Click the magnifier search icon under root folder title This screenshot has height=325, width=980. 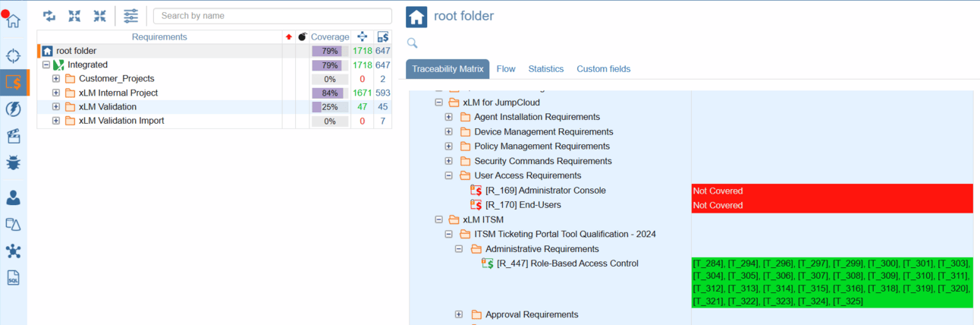[x=413, y=43]
